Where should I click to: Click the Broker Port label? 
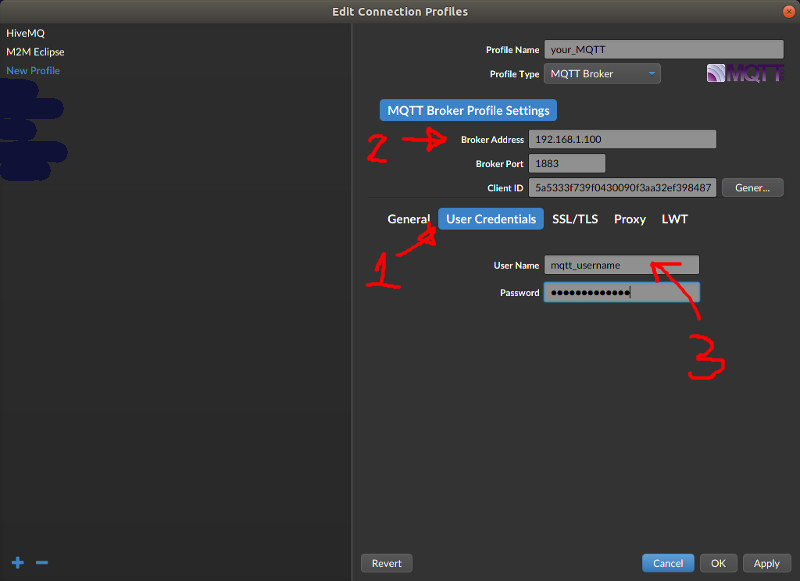499,164
